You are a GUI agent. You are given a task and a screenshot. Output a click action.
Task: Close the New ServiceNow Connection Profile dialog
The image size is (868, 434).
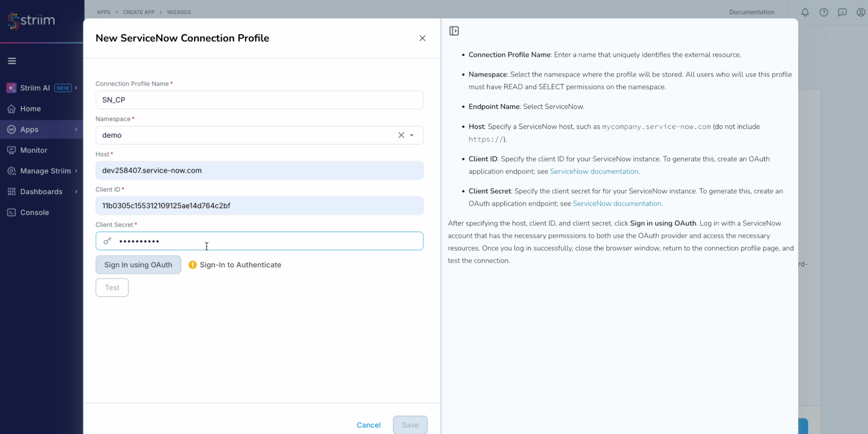pyautogui.click(x=422, y=38)
